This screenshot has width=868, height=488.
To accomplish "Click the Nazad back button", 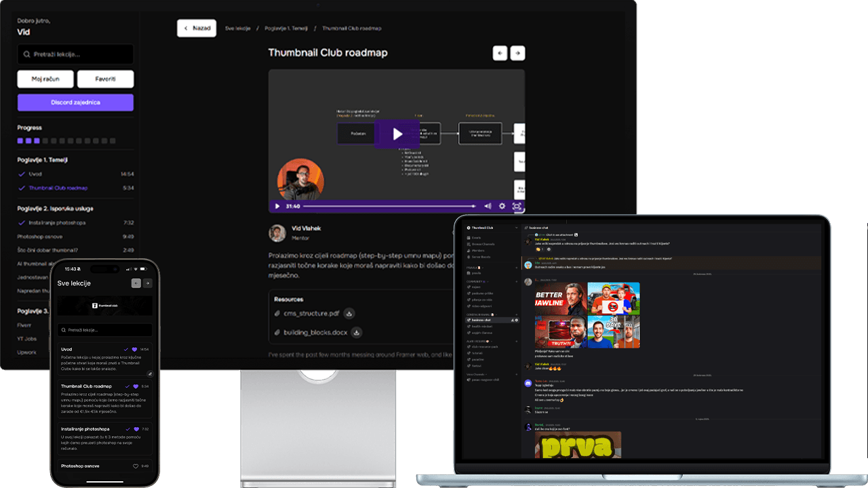I will coord(197,28).
